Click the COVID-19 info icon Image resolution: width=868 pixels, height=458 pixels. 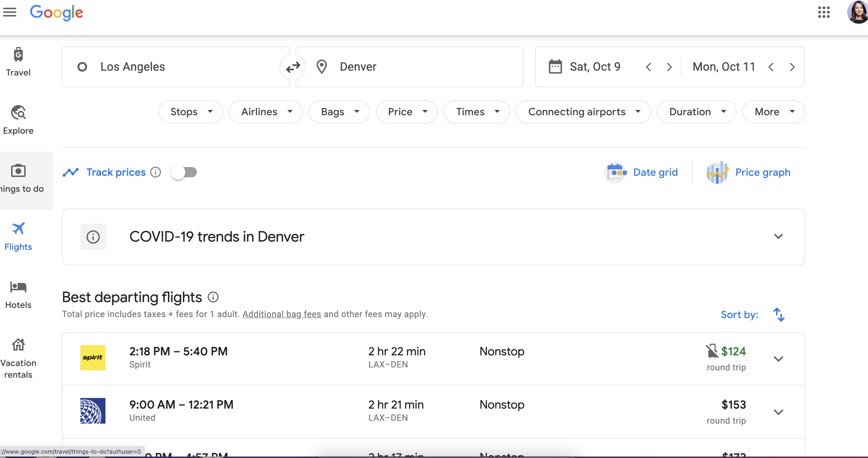[93, 237]
